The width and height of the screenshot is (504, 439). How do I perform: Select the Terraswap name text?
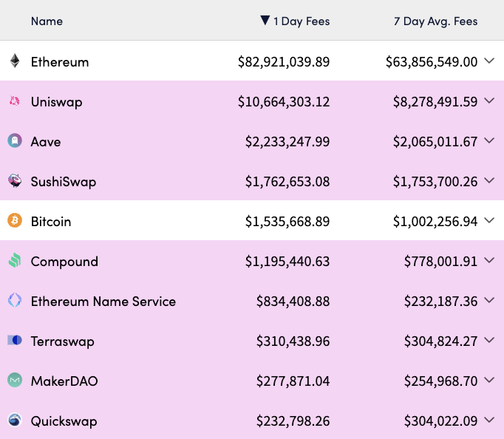(x=63, y=341)
